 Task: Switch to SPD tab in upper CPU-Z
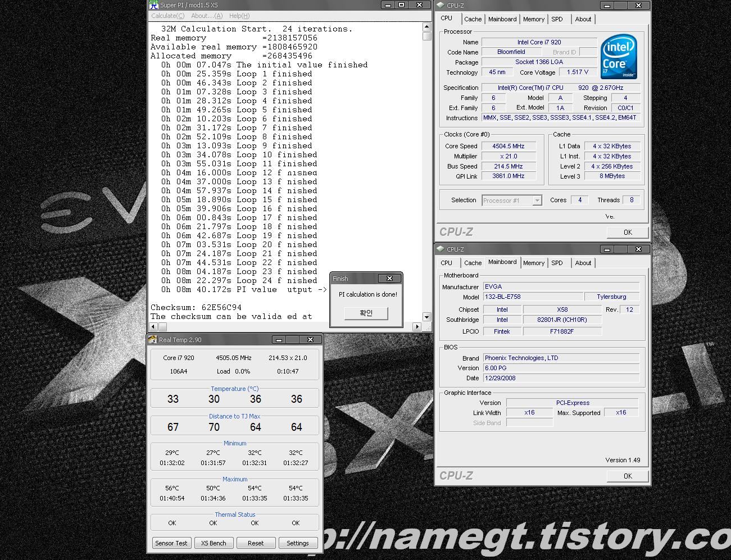coord(557,19)
